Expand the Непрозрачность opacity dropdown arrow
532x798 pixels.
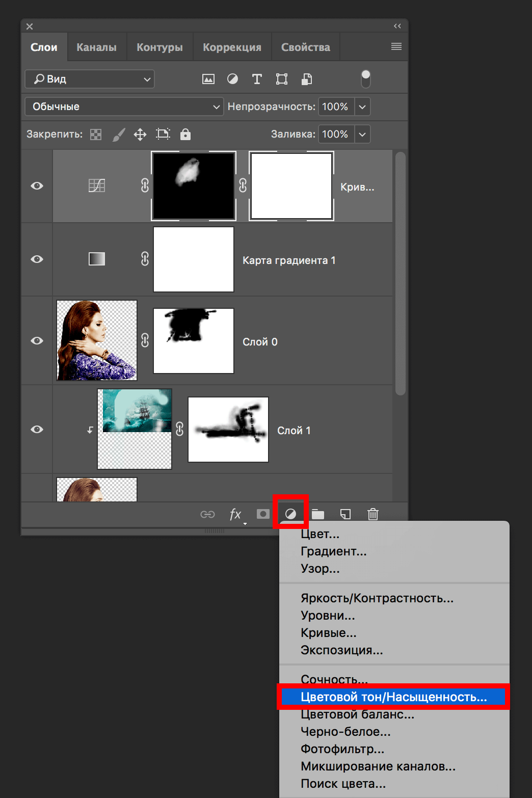pyautogui.click(x=362, y=107)
